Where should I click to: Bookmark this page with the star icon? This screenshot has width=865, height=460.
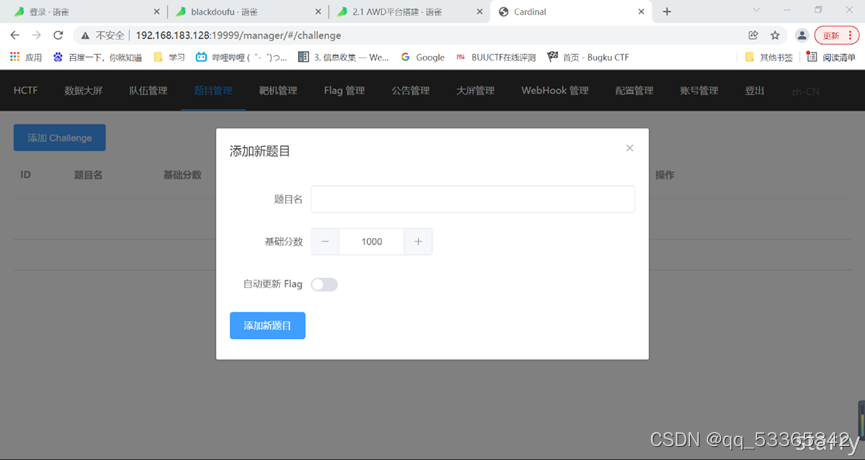point(775,35)
